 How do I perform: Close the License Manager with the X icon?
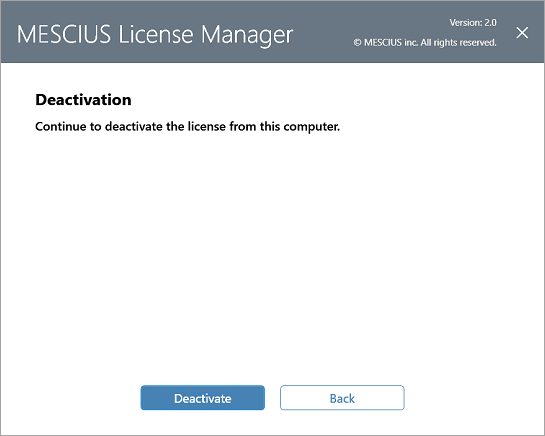coord(522,33)
